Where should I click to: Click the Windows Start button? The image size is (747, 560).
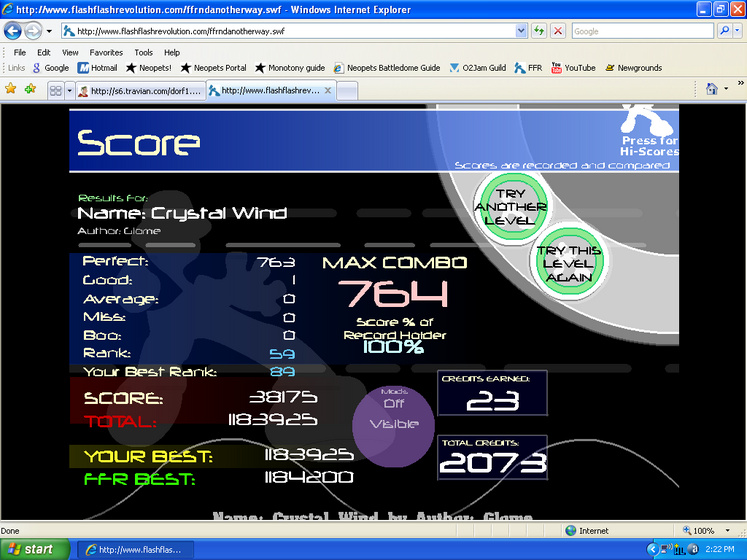(35, 550)
